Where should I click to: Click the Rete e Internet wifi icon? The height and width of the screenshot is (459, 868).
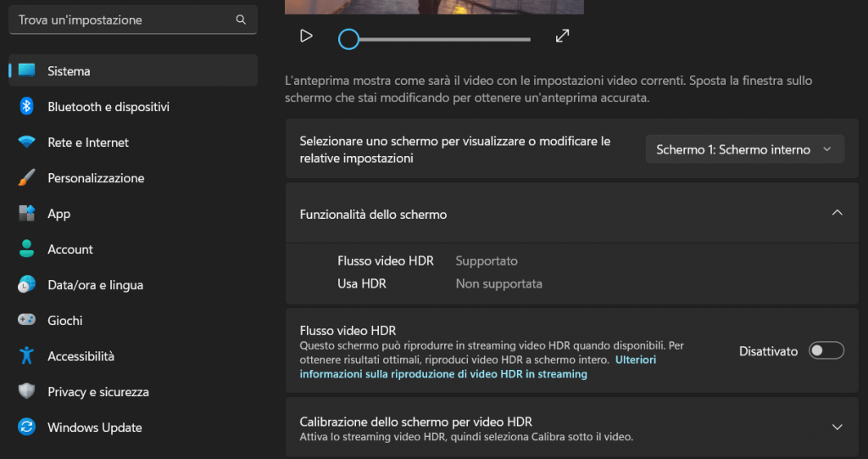27,143
